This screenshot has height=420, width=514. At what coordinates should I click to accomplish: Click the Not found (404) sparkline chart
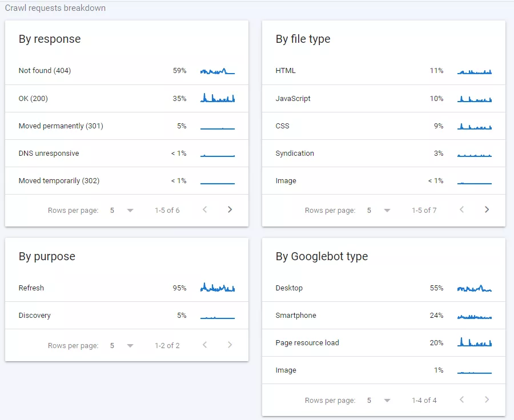[218, 71]
